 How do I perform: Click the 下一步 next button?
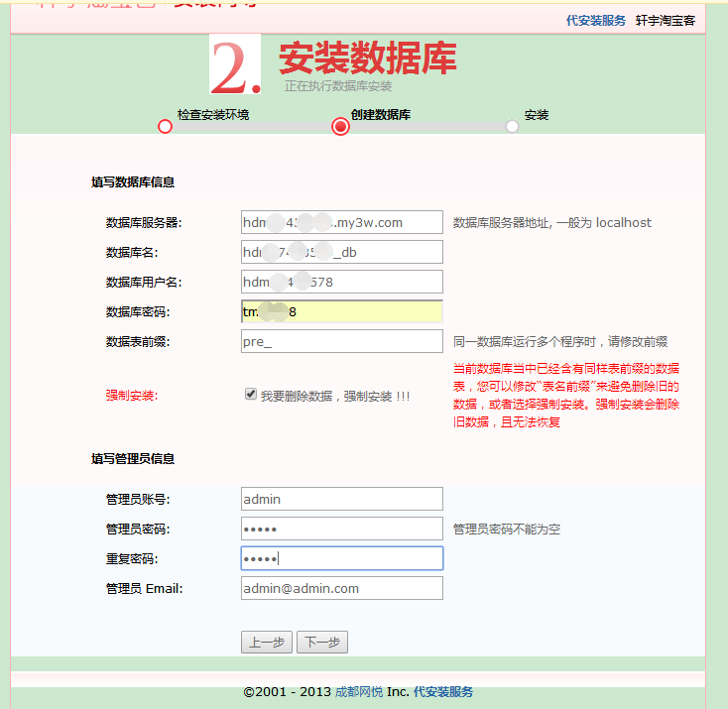(x=321, y=643)
